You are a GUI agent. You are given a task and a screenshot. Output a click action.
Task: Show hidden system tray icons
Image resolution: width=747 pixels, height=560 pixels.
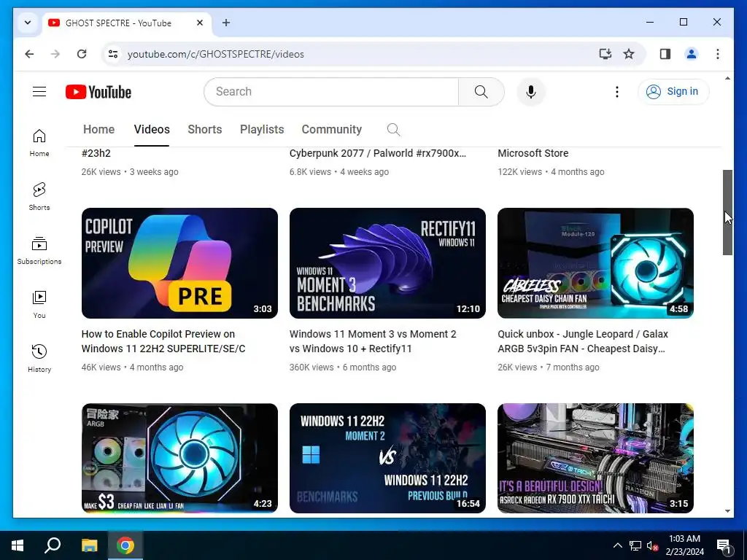pos(617,545)
